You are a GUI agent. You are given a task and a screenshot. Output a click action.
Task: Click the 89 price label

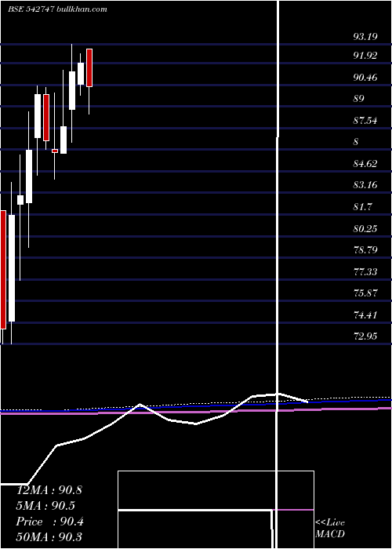tap(359, 99)
